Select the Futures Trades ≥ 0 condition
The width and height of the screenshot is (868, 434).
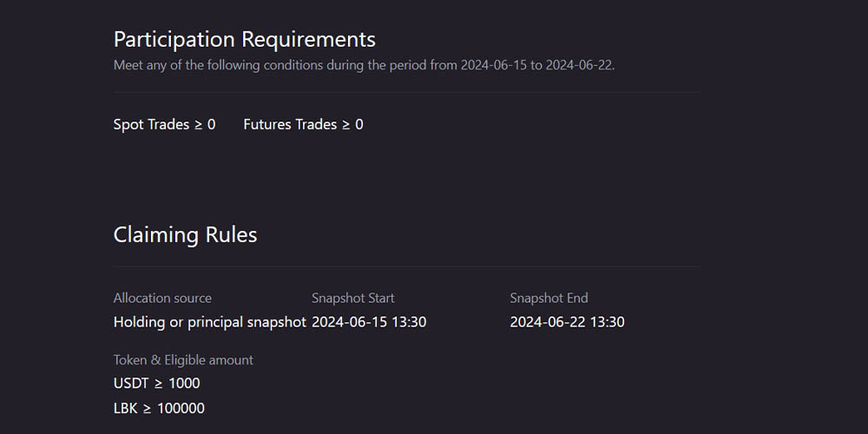(303, 124)
